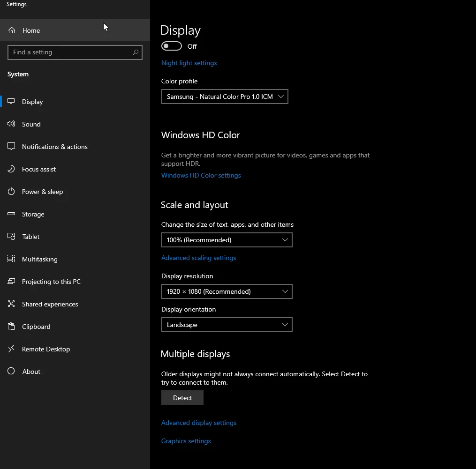
Task: Open Power & sleep settings
Action: click(x=75, y=192)
